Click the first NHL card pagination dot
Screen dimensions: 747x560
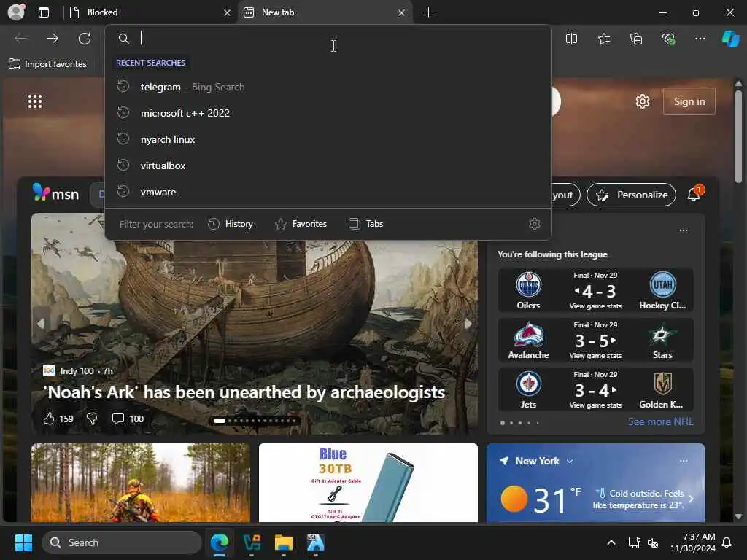coord(502,422)
